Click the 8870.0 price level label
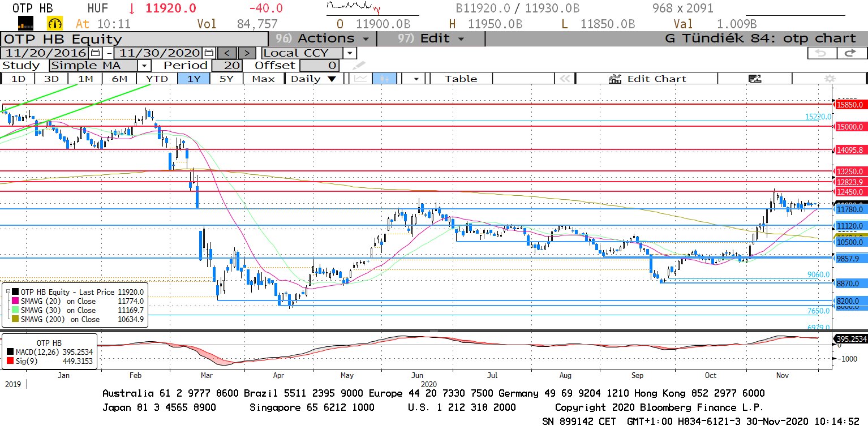Viewport: 868px width, 438px height. pos(850,283)
